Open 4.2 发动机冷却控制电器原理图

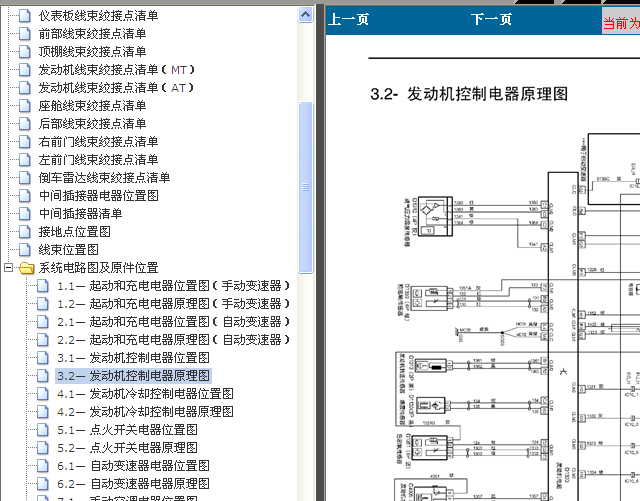(x=145, y=412)
